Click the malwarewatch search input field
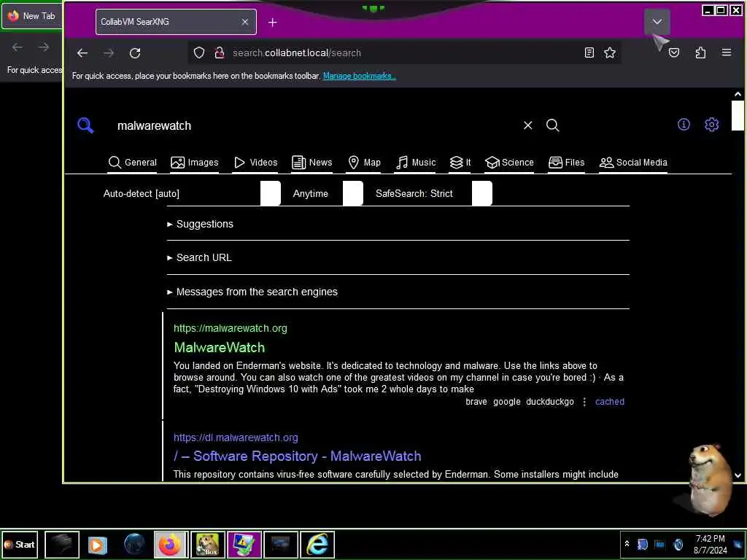This screenshot has width=747, height=560. click(314, 125)
